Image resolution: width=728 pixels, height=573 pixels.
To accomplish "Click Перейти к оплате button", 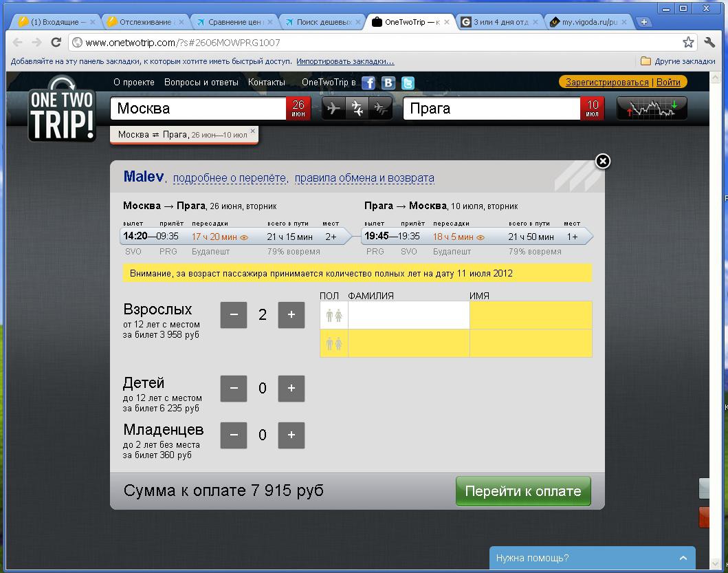I will 523,491.
